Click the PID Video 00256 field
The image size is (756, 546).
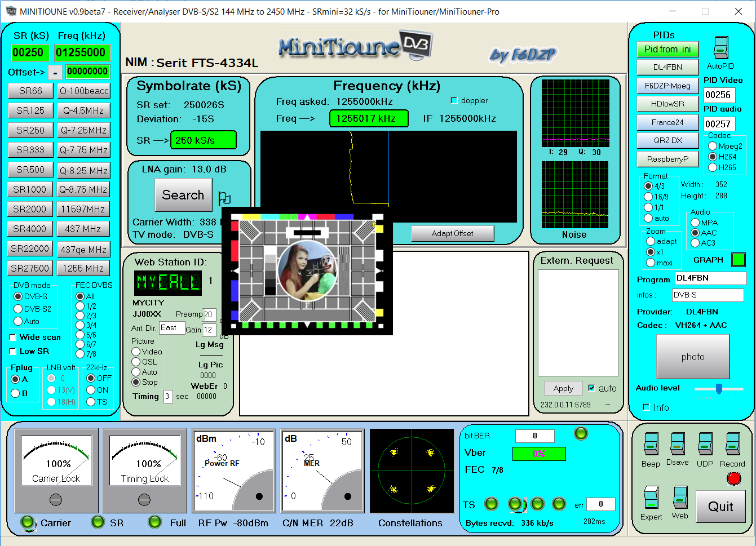point(719,95)
